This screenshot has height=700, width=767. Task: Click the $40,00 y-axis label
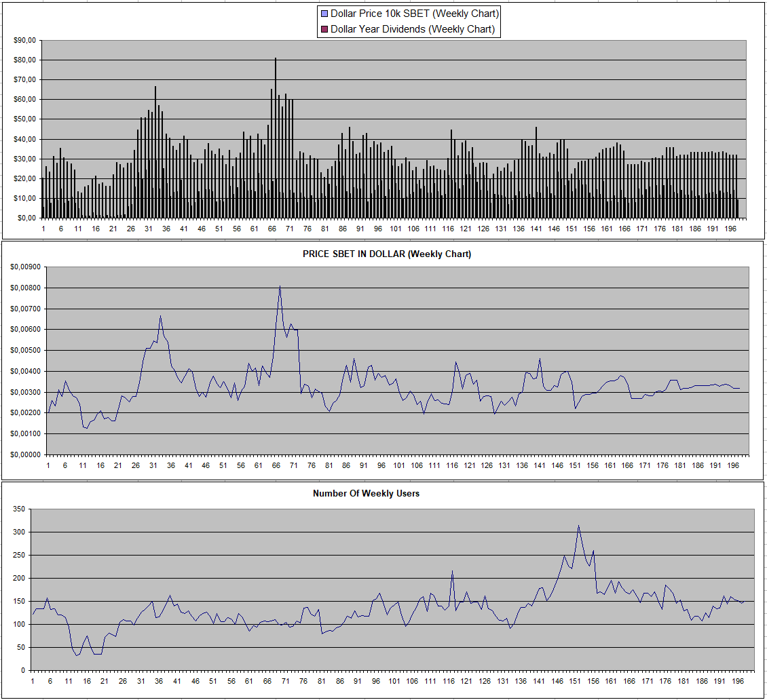pyautogui.click(x=25, y=139)
